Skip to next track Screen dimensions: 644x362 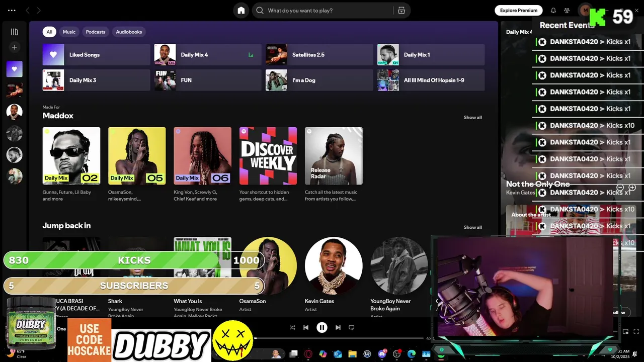(x=338, y=327)
